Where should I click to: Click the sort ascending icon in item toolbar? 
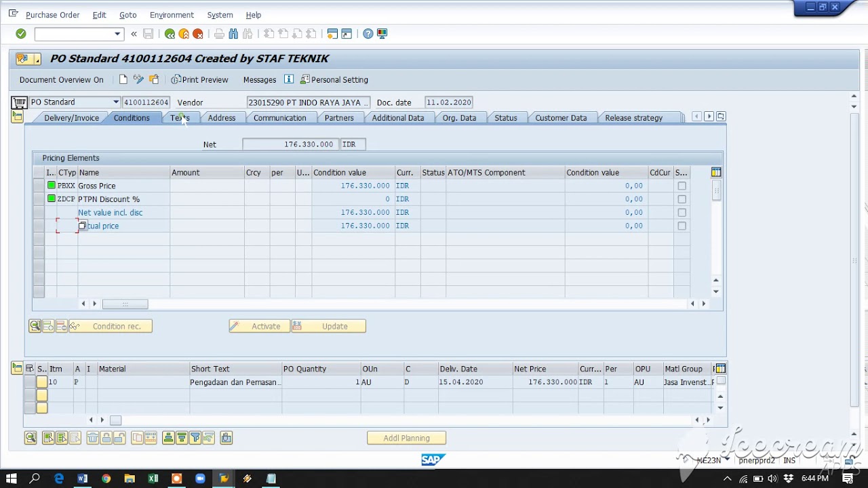[x=169, y=438]
